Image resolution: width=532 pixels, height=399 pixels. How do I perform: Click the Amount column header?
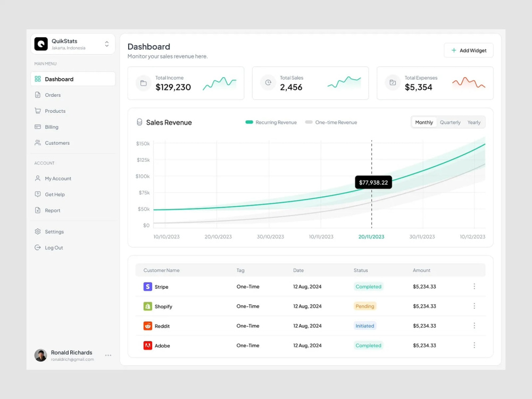tap(421, 270)
